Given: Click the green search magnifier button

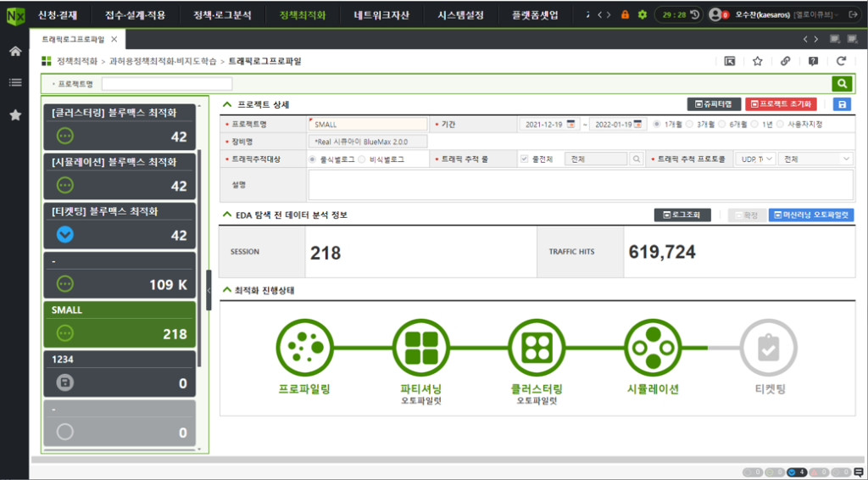Looking at the screenshot, I should [842, 83].
